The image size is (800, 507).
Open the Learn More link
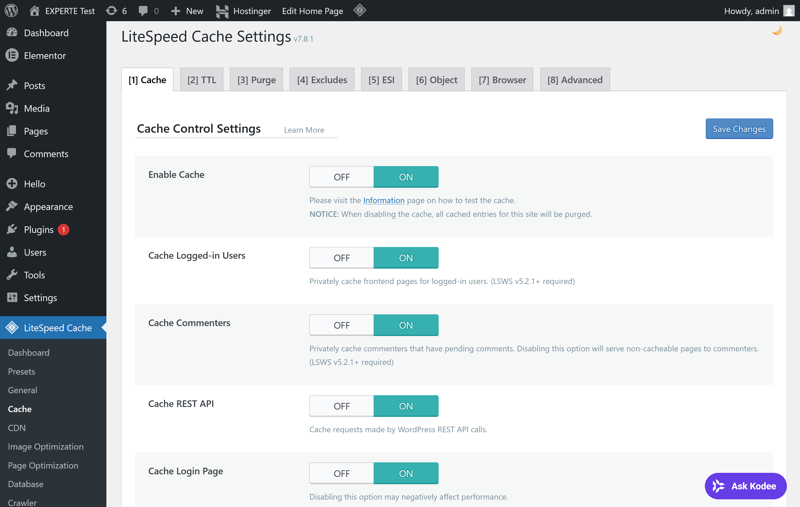pyautogui.click(x=304, y=130)
